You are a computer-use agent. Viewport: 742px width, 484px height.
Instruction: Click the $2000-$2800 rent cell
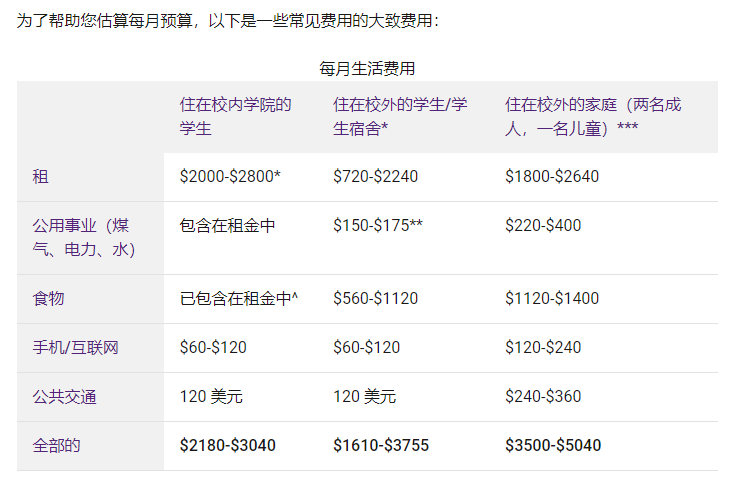230,176
